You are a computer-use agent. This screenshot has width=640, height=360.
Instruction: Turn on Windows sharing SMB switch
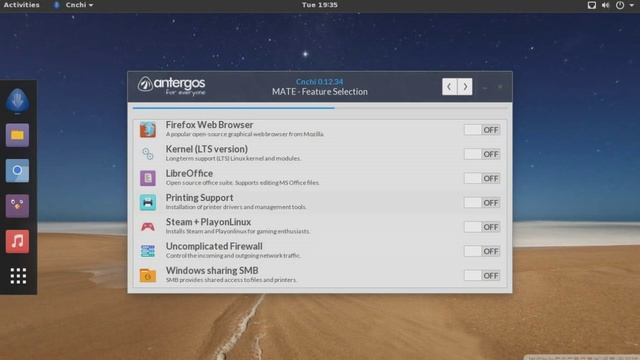click(x=482, y=276)
